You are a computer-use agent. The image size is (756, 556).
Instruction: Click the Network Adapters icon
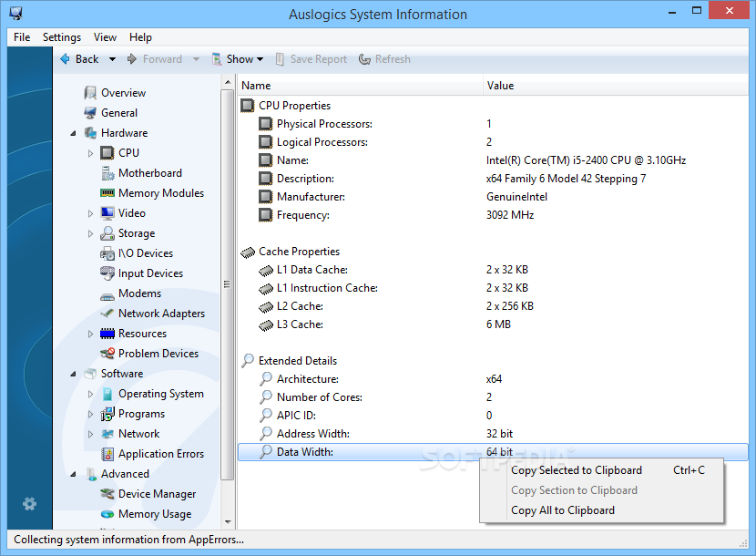(x=107, y=314)
